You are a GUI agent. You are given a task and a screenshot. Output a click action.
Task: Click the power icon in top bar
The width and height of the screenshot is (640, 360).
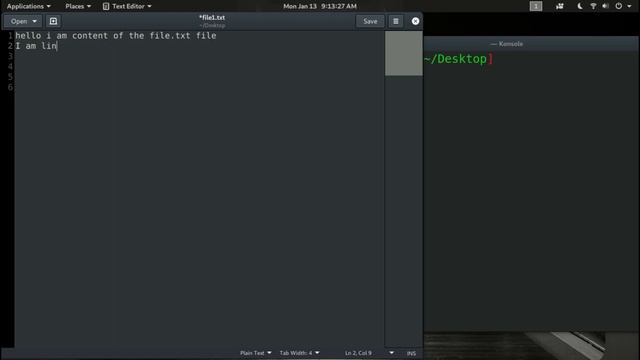(619, 6)
